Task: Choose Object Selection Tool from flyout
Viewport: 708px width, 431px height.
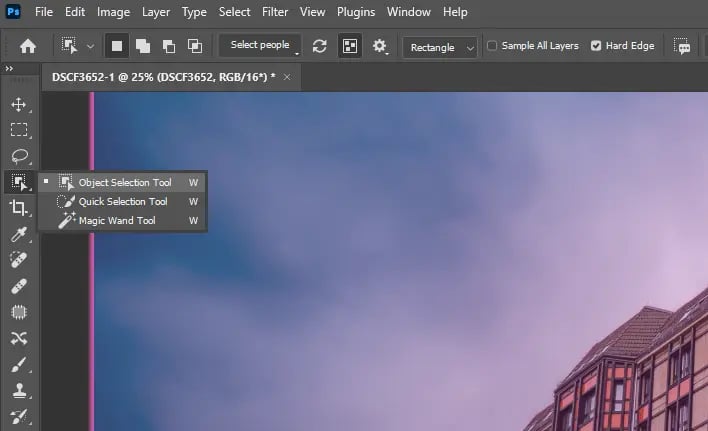Action: point(122,182)
